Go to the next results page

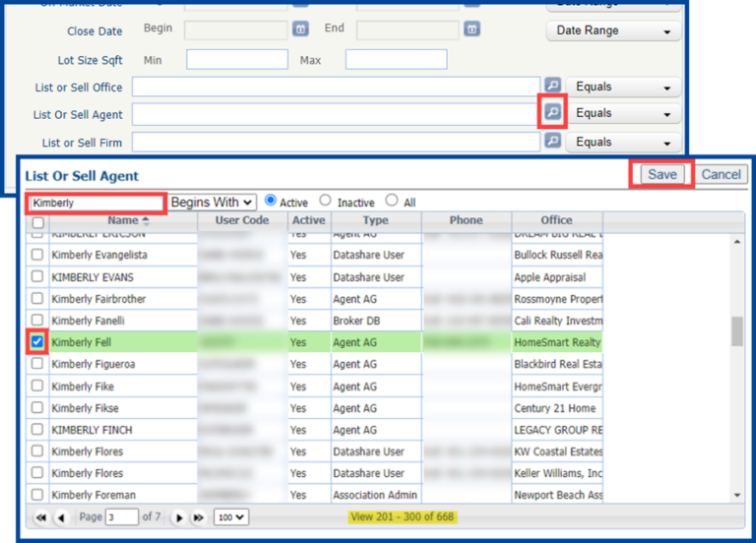pos(178,517)
